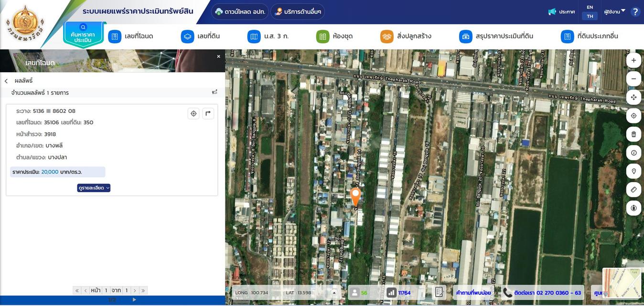Expand ดูรายละเอียด details dropdown
The image size is (644, 306).
pos(94,188)
